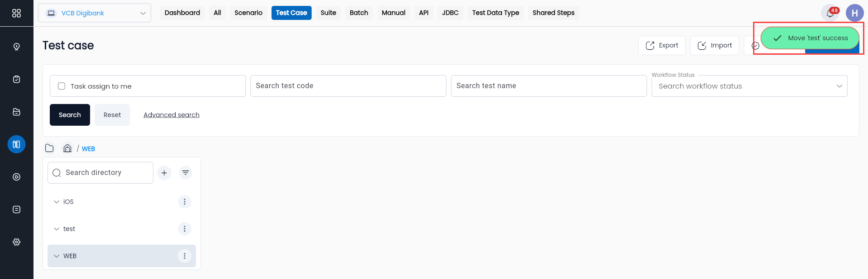Open the VCB Digibank project dropdown
The height and width of the screenshot is (279, 868).
coord(95,13)
